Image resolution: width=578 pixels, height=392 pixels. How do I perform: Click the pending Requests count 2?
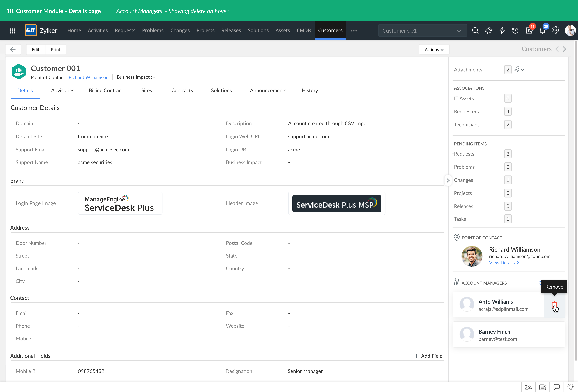(508, 154)
